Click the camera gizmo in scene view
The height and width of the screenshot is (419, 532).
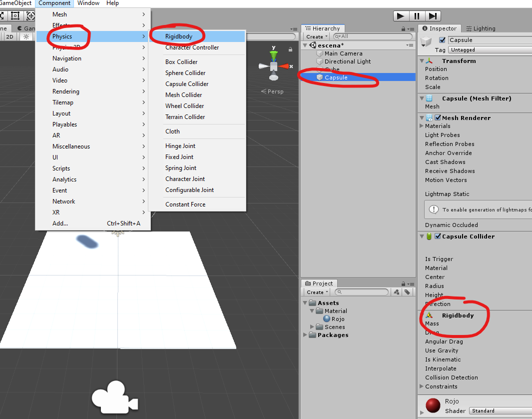pos(114,397)
